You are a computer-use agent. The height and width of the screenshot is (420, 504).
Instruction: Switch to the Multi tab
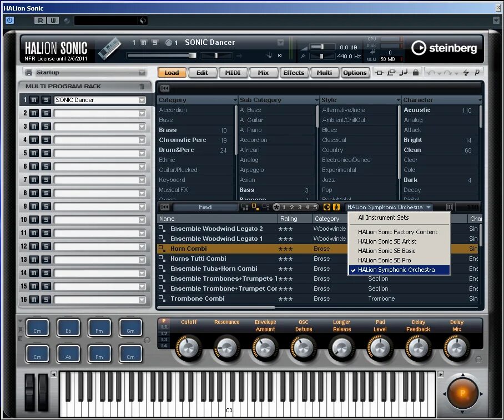(324, 73)
